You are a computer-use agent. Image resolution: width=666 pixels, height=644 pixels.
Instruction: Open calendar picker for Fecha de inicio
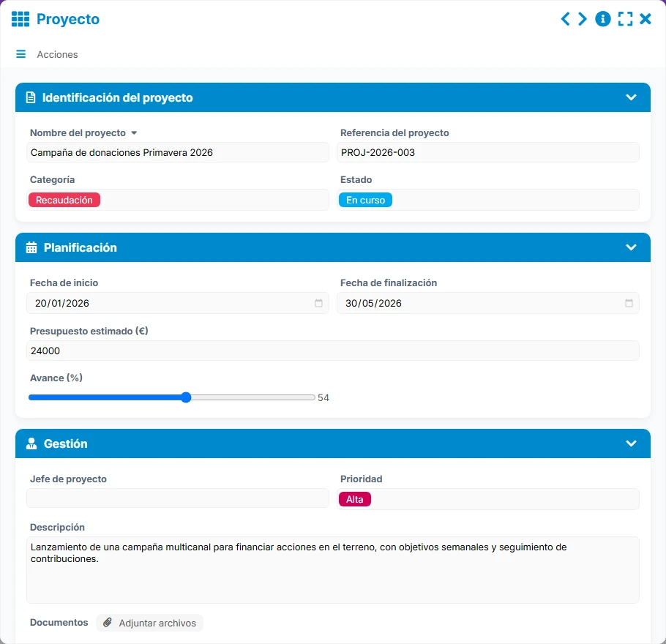pos(318,303)
